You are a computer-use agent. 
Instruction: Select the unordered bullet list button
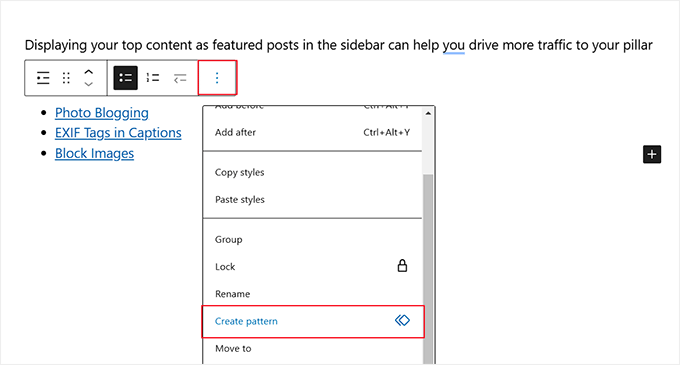125,78
